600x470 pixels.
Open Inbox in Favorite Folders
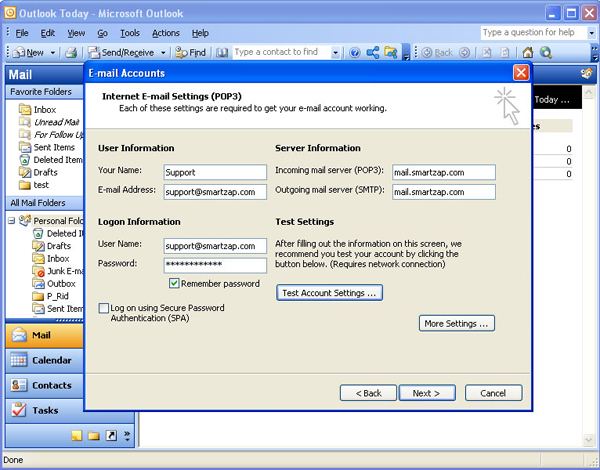point(38,109)
